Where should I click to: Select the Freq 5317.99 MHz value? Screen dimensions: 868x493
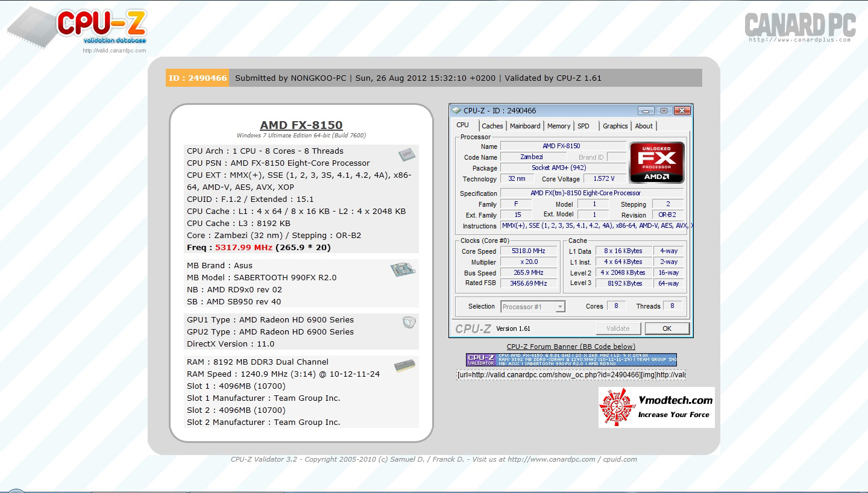[244, 248]
